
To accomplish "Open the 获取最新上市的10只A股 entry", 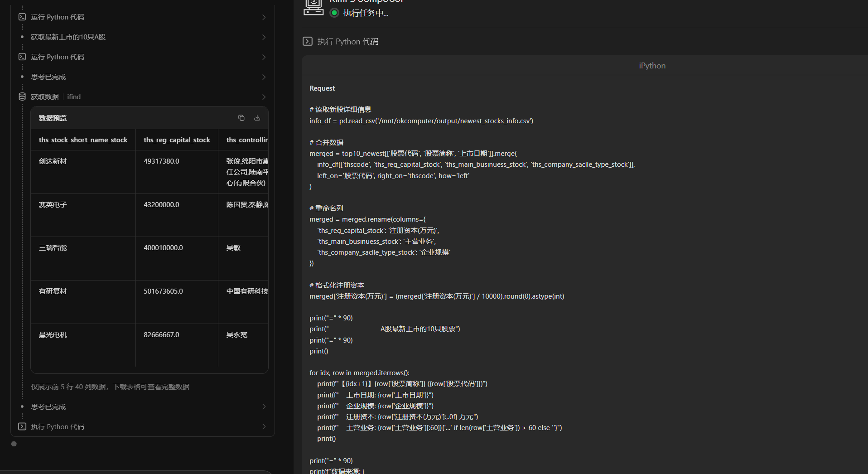I will (68, 37).
